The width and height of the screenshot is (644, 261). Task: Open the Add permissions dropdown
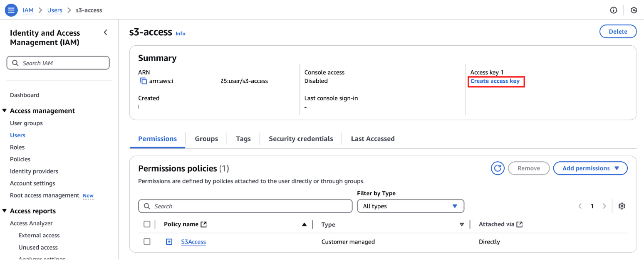point(590,168)
